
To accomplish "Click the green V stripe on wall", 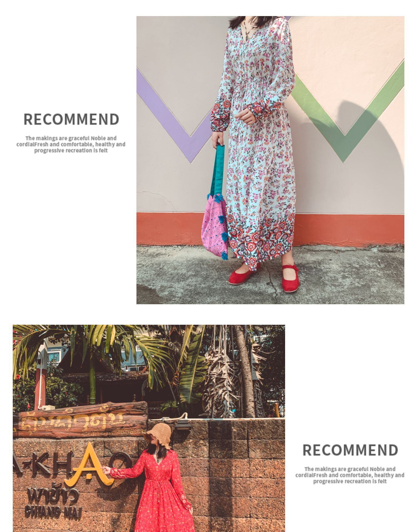I will [x=347, y=116].
